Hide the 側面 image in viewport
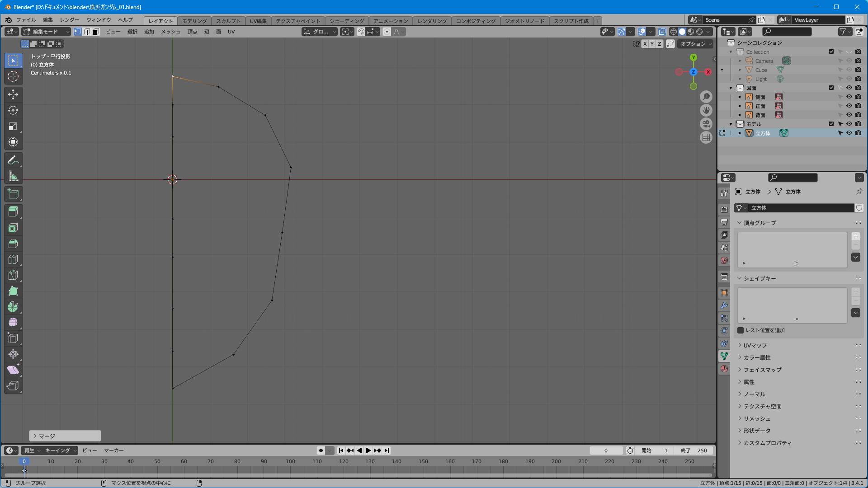The image size is (868, 488). (849, 97)
